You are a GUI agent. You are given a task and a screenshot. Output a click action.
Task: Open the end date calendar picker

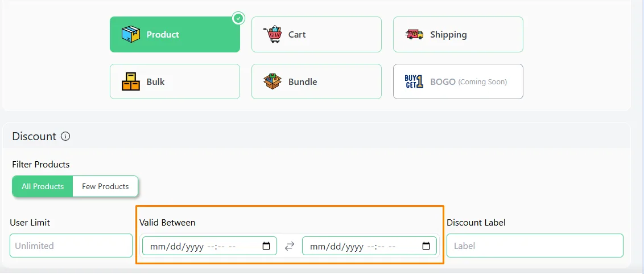(x=426, y=246)
